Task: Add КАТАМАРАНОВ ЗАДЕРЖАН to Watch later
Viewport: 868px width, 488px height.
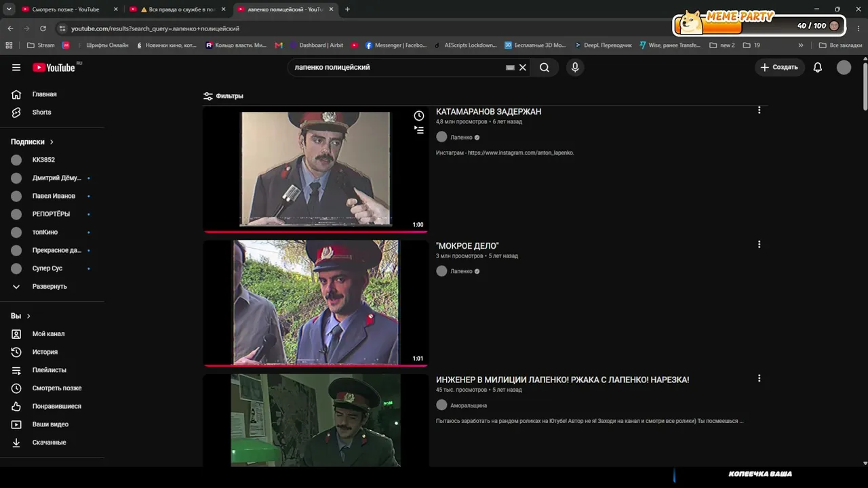Action: (x=419, y=116)
